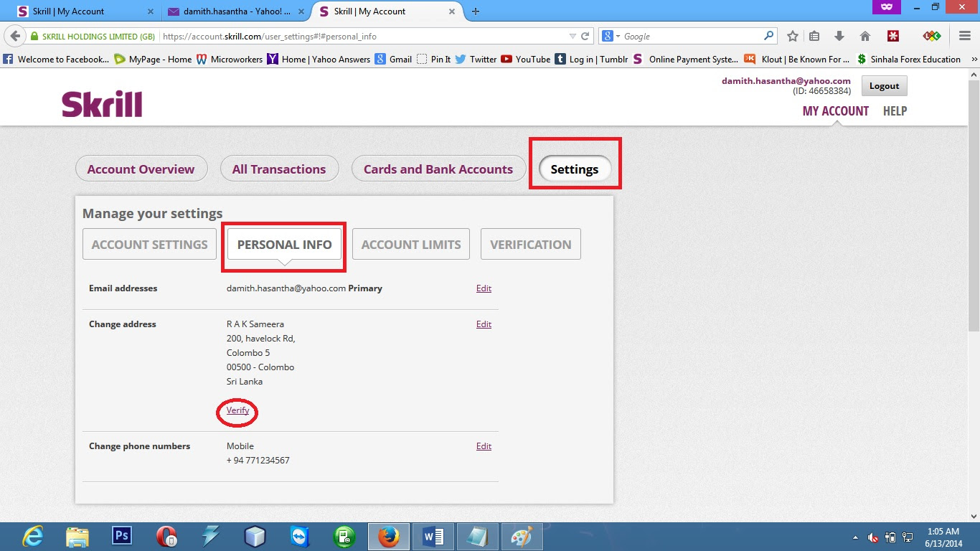Open the VirtualBox cube icon in taskbar
Screen dimensions: 980x551
(255, 537)
